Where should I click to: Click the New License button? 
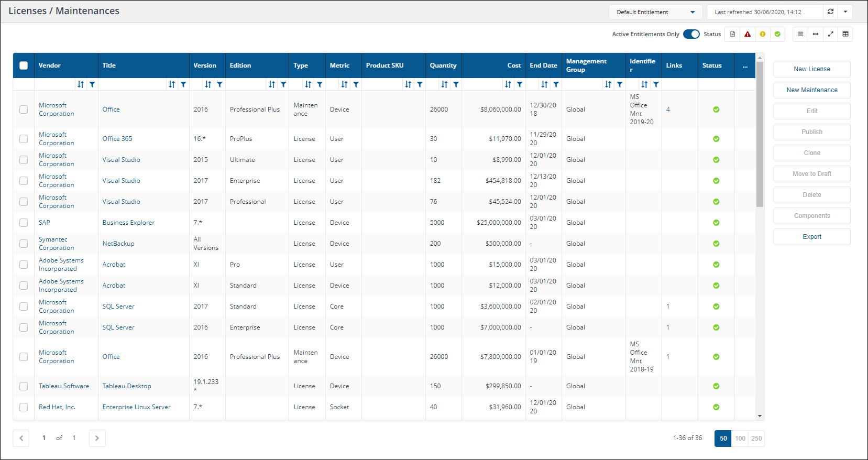pyautogui.click(x=811, y=69)
